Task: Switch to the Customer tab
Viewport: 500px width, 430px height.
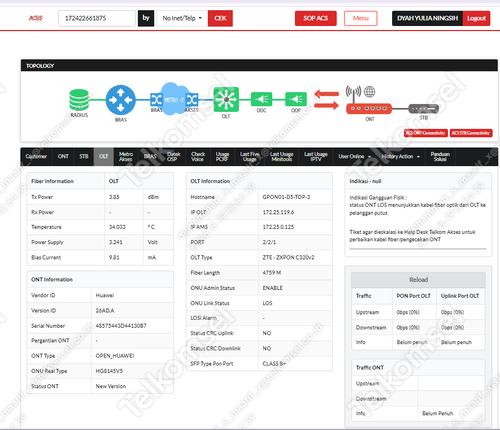Action: click(36, 156)
